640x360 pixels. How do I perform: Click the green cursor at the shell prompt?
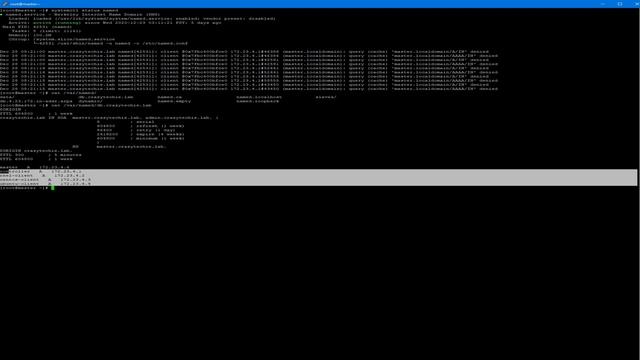click(x=53, y=188)
